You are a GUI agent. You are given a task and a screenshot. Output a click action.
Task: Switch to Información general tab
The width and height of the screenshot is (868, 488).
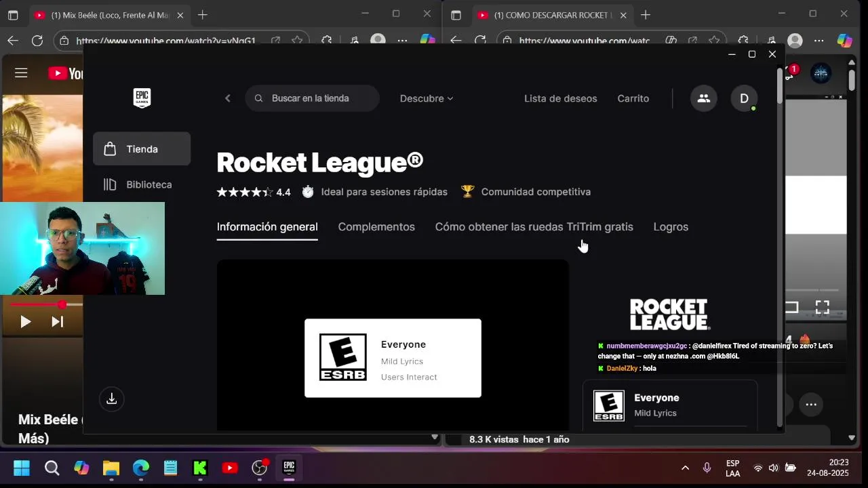point(267,227)
